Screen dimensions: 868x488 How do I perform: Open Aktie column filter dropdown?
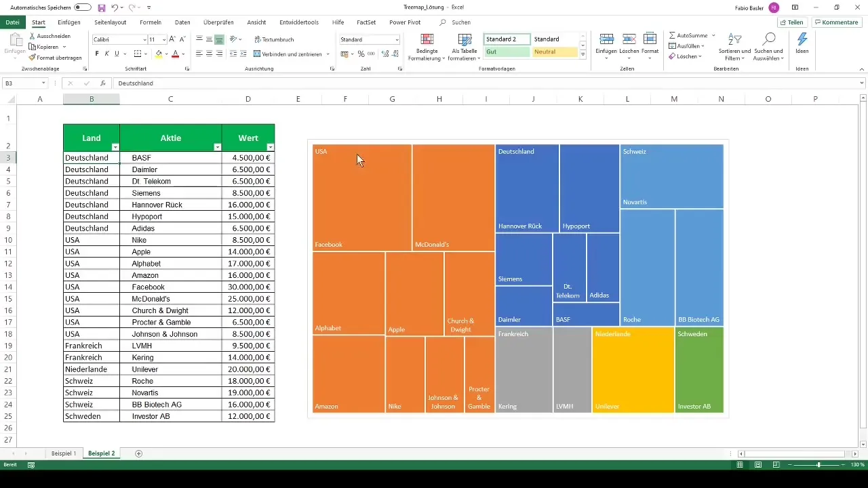click(217, 147)
